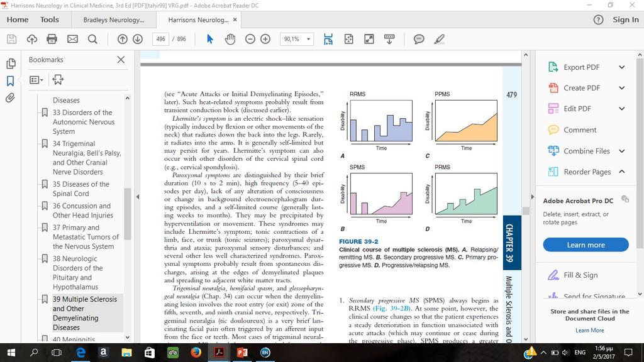
Task: Zoom in with plus icon
Action: [x=265, y=39]
